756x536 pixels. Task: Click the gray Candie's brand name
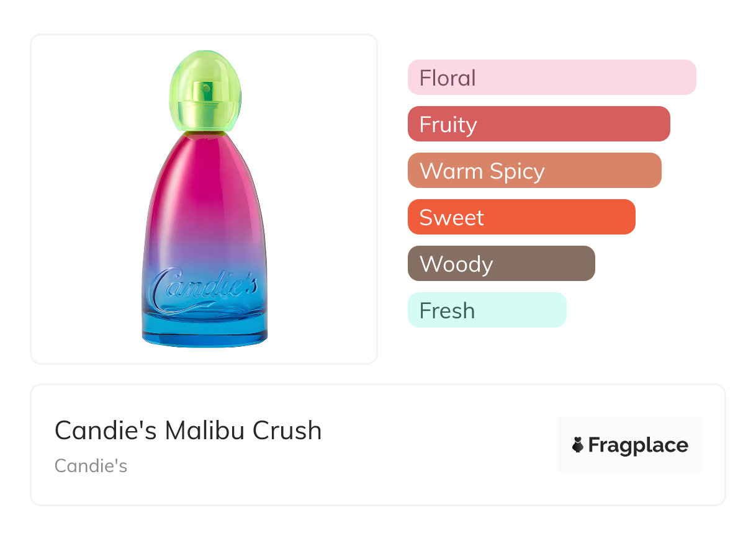tap(91, 466)
